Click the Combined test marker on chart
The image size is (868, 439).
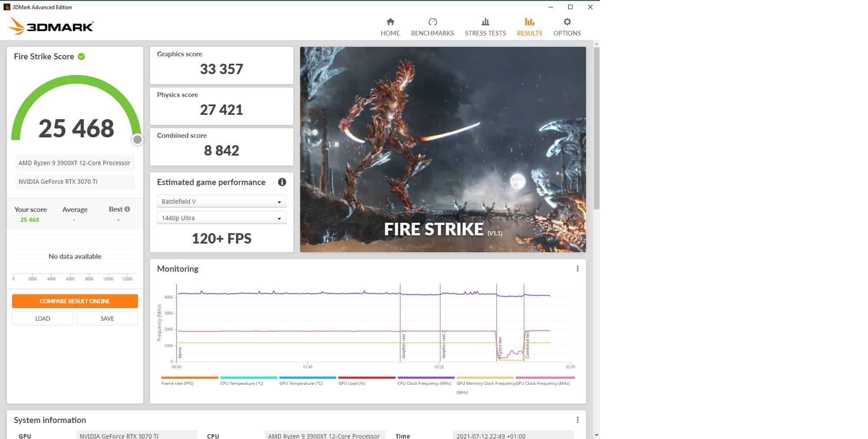click(x=527, y=345)
